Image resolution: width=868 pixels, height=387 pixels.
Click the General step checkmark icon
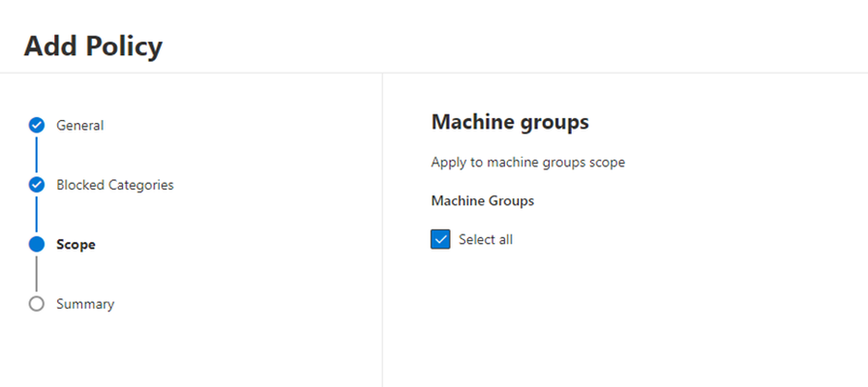pos(37,126)
